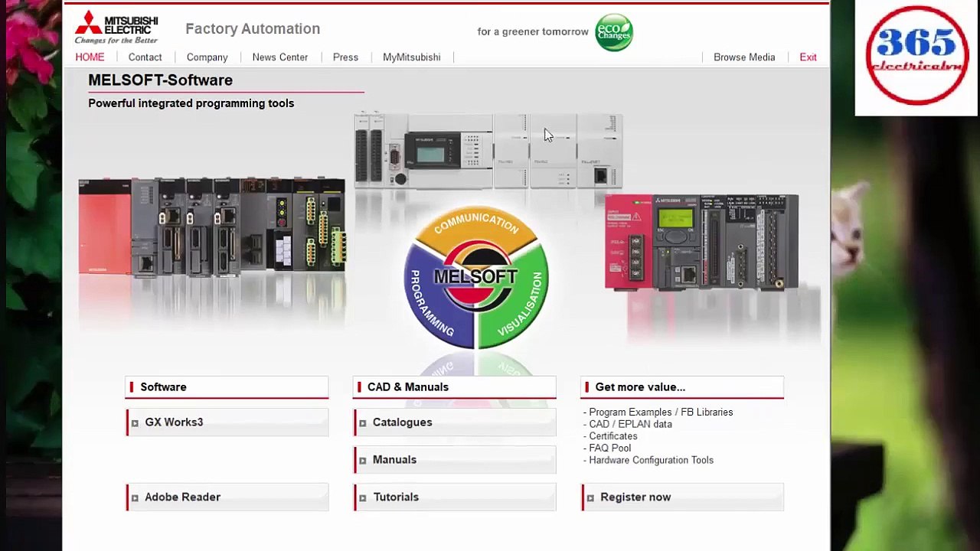Click the MELSOFT circular emblem center

coord(476,275)
